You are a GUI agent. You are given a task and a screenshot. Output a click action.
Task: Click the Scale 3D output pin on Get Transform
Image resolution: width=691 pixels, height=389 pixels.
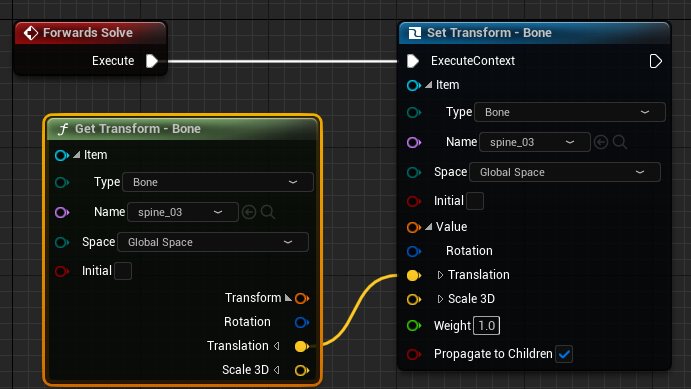tap(302, 370)
